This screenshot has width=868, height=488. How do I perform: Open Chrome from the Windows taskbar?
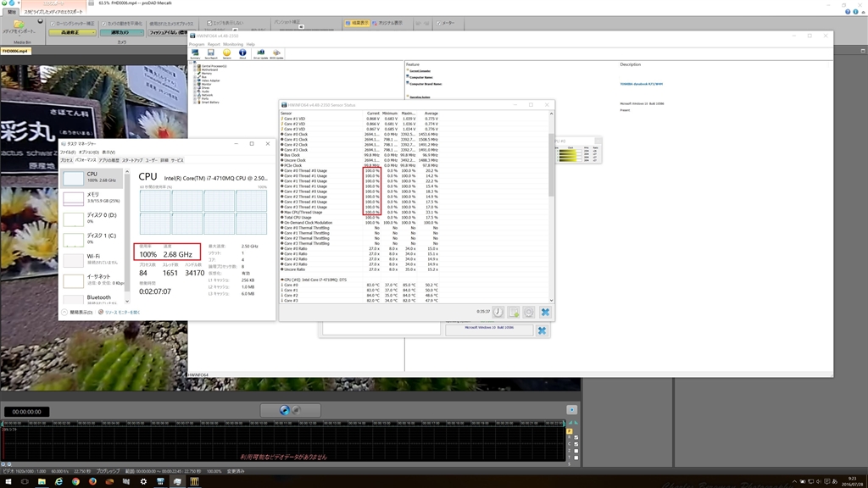coord(75,481)
